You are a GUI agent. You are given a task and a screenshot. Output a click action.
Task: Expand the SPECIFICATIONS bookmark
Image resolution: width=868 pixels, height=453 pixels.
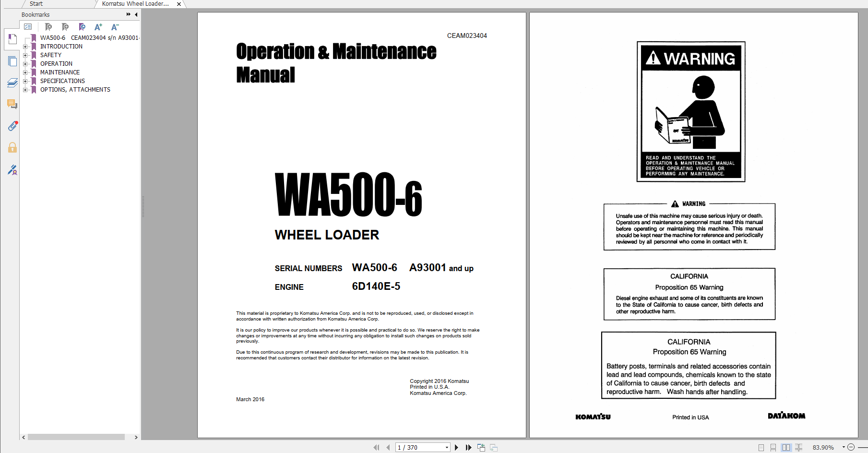25,81
